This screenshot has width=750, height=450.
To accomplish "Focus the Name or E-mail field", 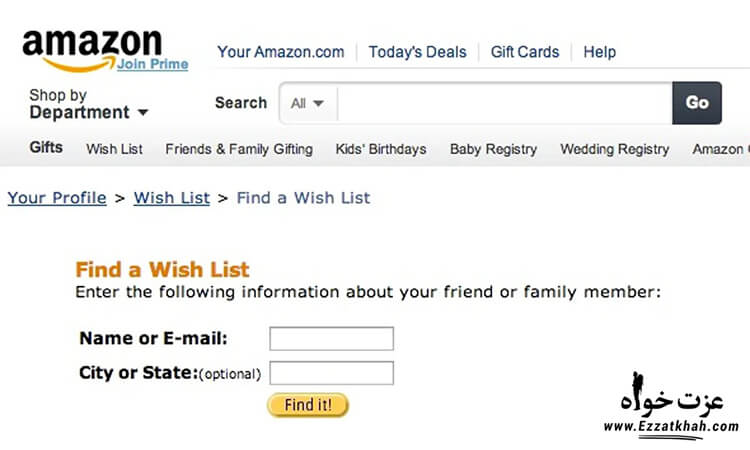I will click(x=331, y=339).
